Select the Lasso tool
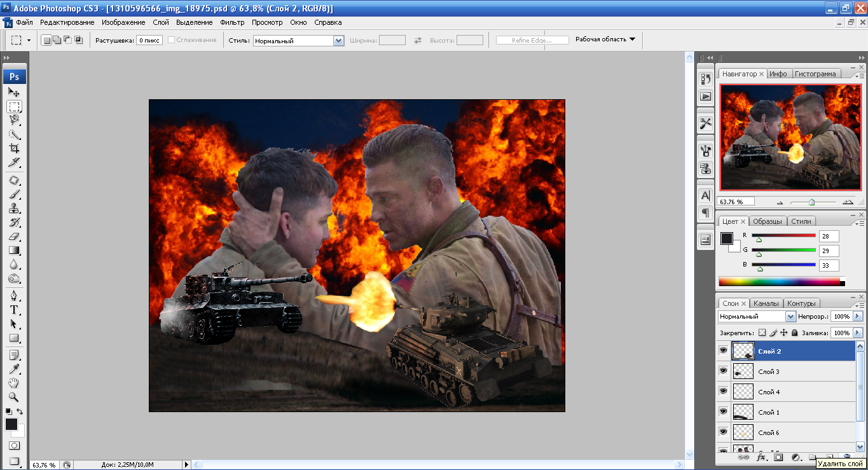 [x=14, y=120]
